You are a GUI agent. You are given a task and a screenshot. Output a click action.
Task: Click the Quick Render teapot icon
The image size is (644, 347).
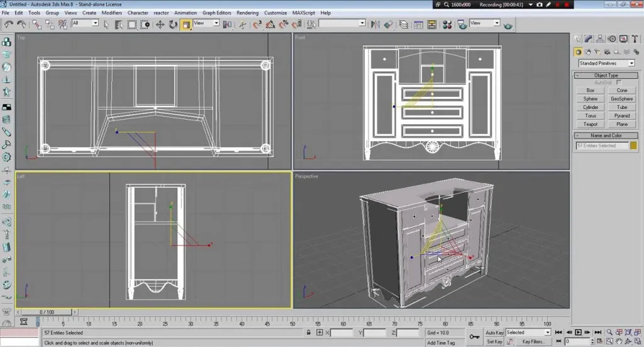[x=508, y=25]
